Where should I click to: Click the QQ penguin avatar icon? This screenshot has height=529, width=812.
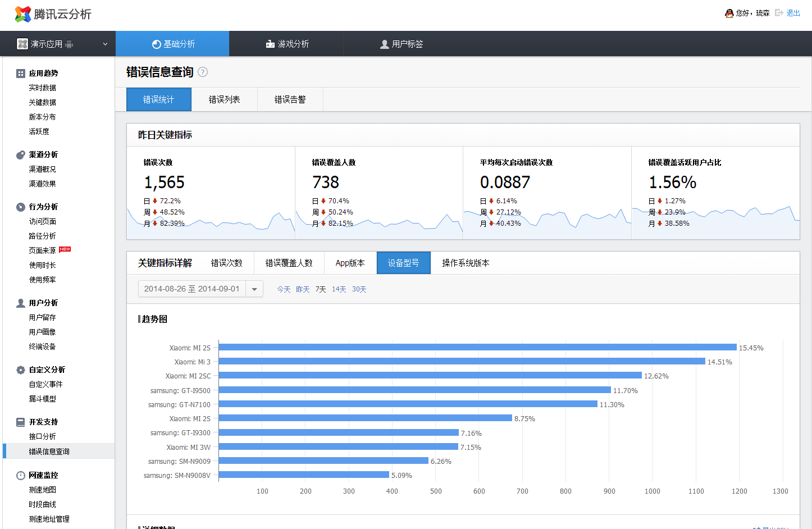(729, 13)
